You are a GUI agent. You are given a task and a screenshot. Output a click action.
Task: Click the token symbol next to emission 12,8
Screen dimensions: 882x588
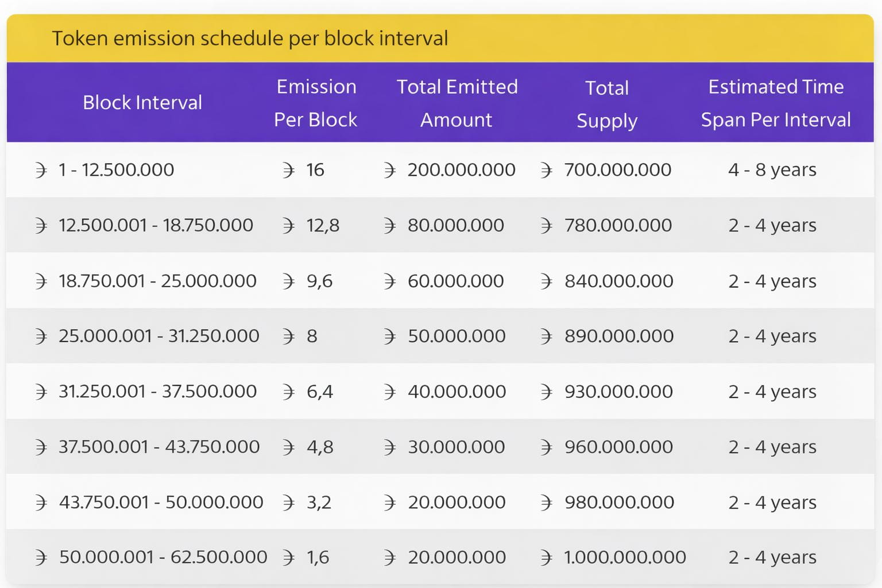[x=288, y=226]
